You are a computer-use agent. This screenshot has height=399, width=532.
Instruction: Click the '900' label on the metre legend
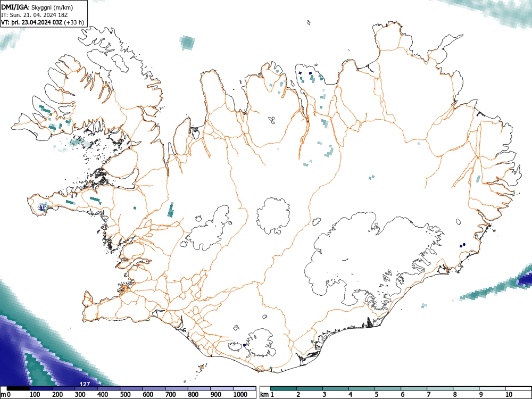216,395
